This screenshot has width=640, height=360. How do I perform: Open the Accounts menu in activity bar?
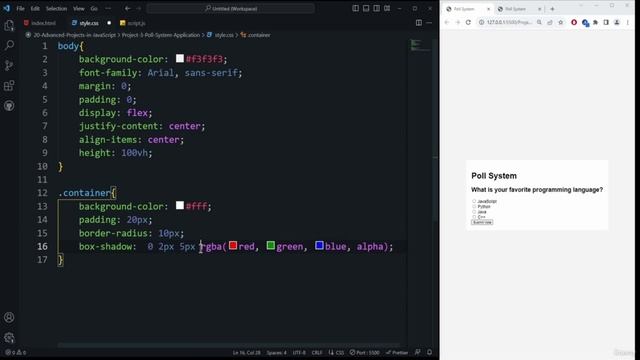click(x=9, y=318)
